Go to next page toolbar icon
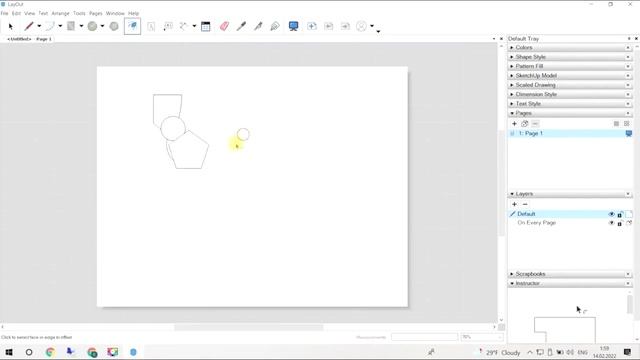 point(345,27)
